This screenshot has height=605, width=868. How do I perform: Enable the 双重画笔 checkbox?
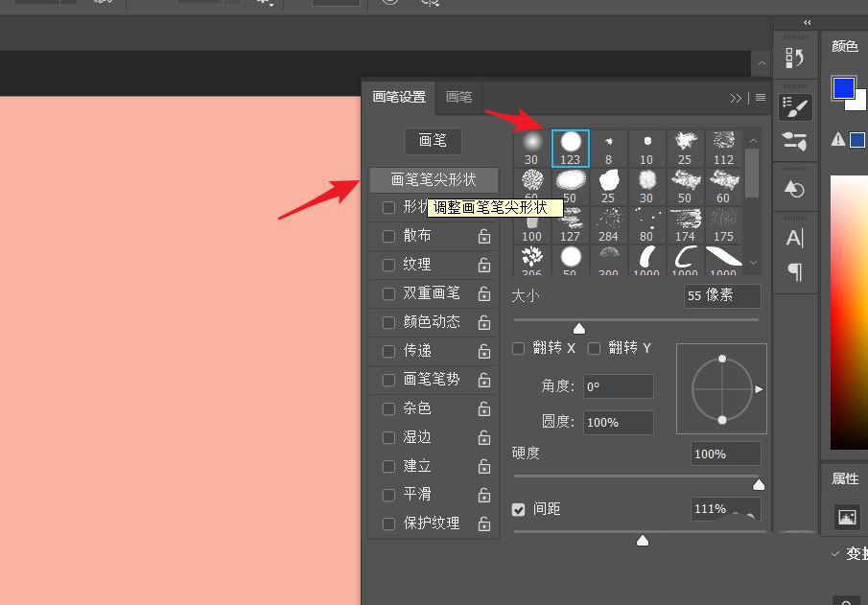point(388,293)
